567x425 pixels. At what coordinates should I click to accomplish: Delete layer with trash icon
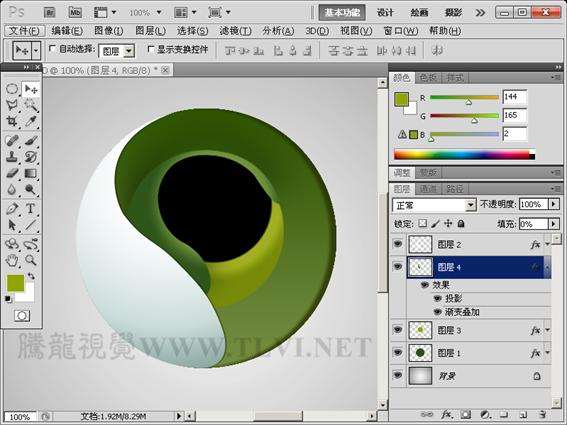542,414
